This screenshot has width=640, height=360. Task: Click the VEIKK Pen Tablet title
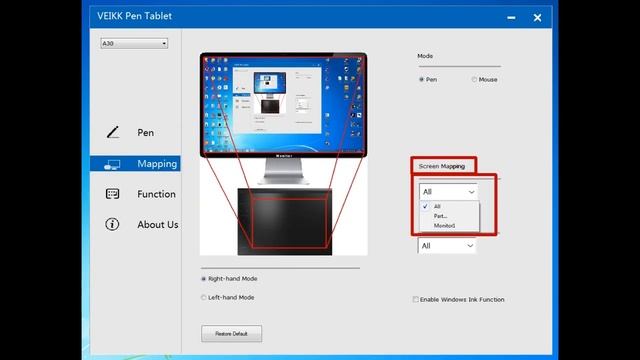click(134, 16)
